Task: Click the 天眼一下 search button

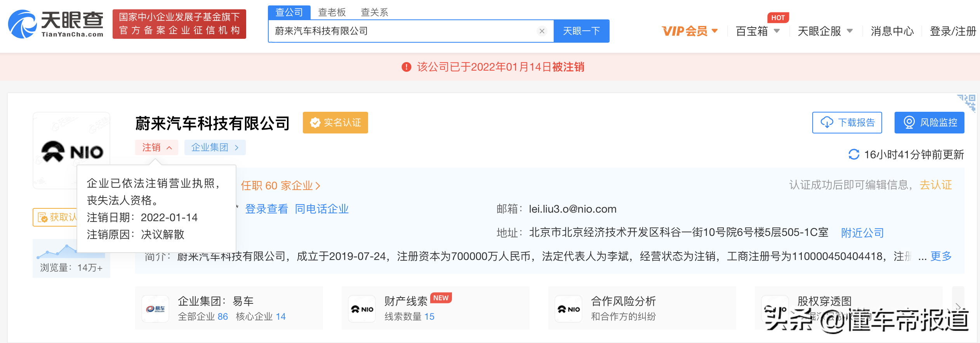Action: (581, 31)
